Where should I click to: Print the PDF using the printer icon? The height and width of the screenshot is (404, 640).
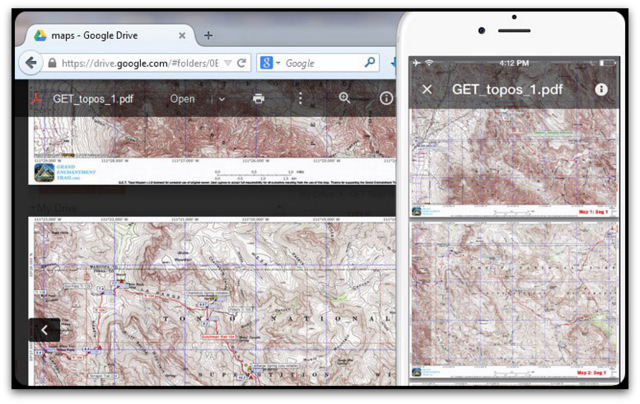click(258, 98)
